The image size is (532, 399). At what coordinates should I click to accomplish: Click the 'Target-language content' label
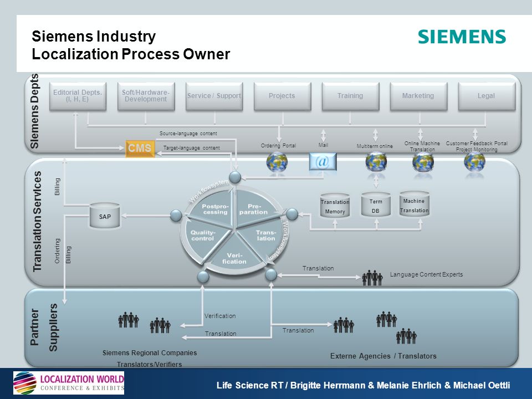click(192, 148)
